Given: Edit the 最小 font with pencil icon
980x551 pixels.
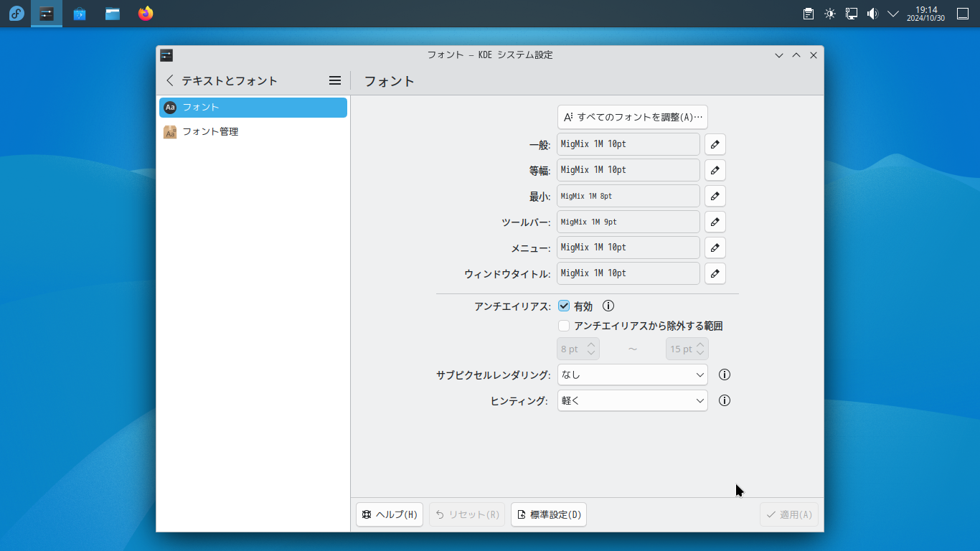Looking at the screenshot, I should (715, 196).
